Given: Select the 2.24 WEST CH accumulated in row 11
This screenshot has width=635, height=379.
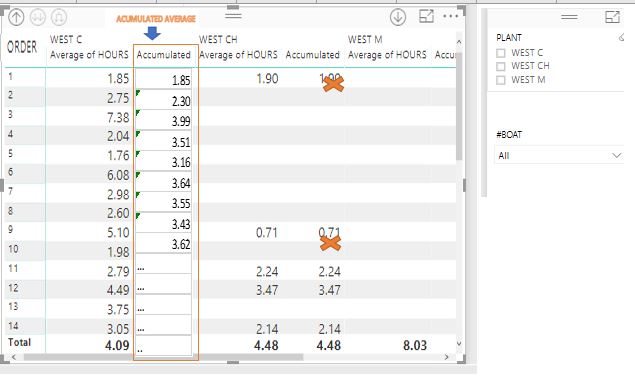Looking at the screenshot, I should click(329, 272).
